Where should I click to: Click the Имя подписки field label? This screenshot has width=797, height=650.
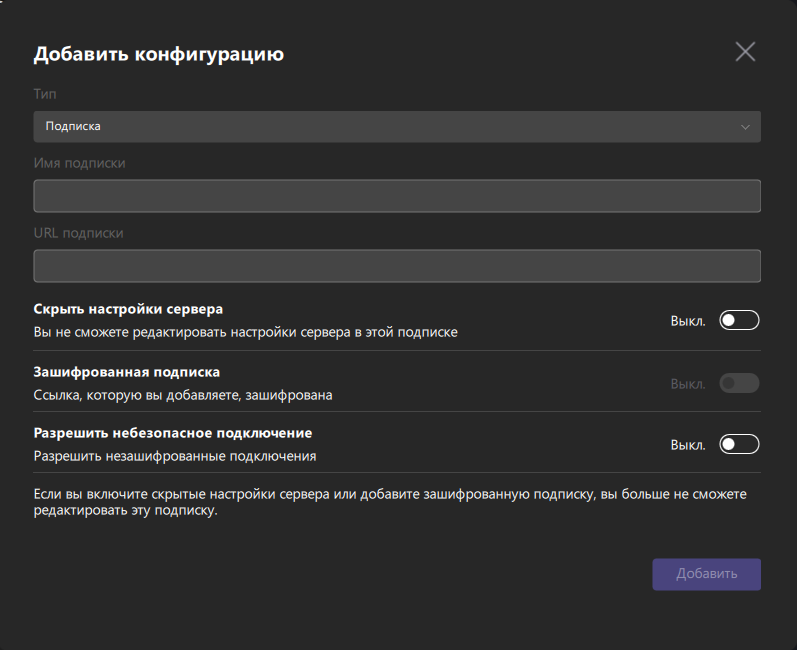79,163
